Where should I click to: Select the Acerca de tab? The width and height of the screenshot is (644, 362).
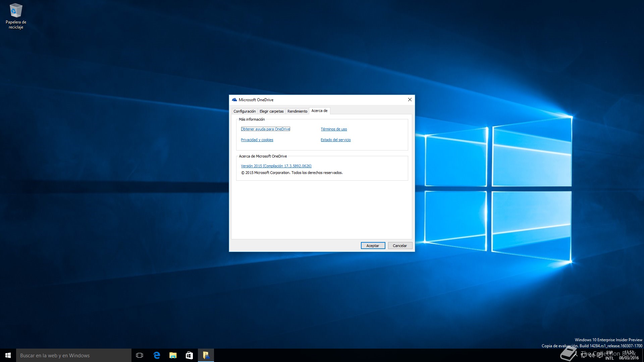pyautogui.click(x=319, y=111)
